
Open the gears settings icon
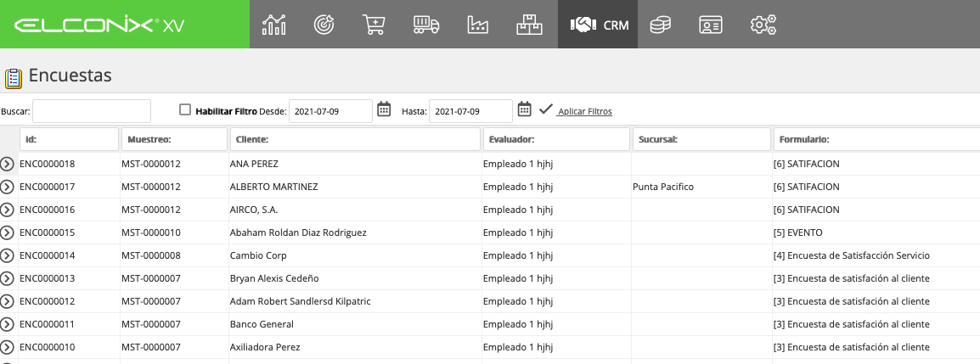pyautogui.click(x=763, y=25)
